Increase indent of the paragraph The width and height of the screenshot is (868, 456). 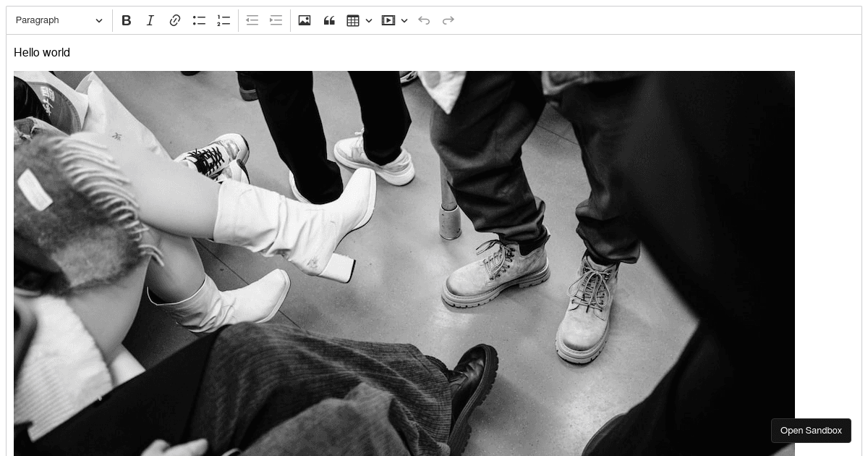[276, 20]
